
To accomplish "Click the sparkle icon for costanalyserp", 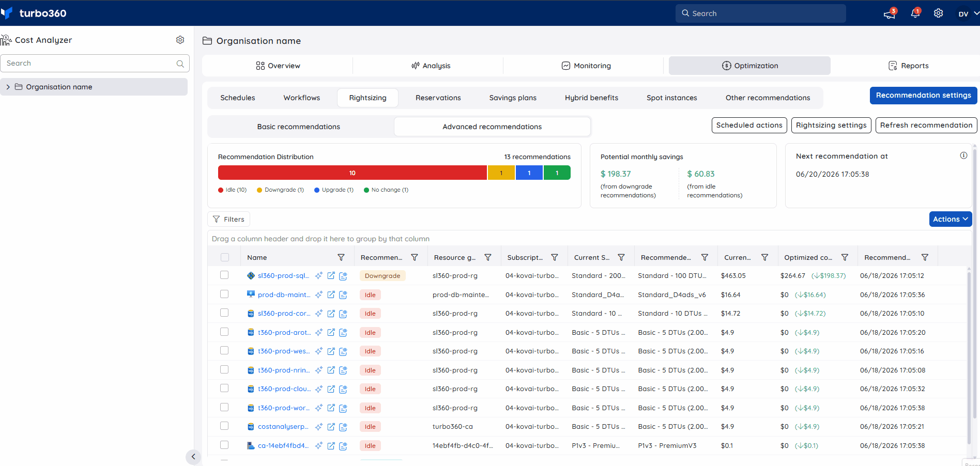I will point(319,427).
